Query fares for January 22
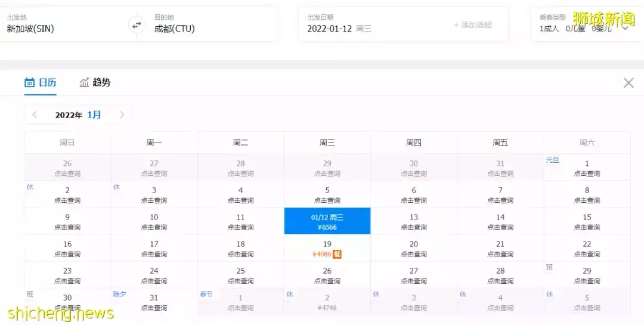 [587, 249]
